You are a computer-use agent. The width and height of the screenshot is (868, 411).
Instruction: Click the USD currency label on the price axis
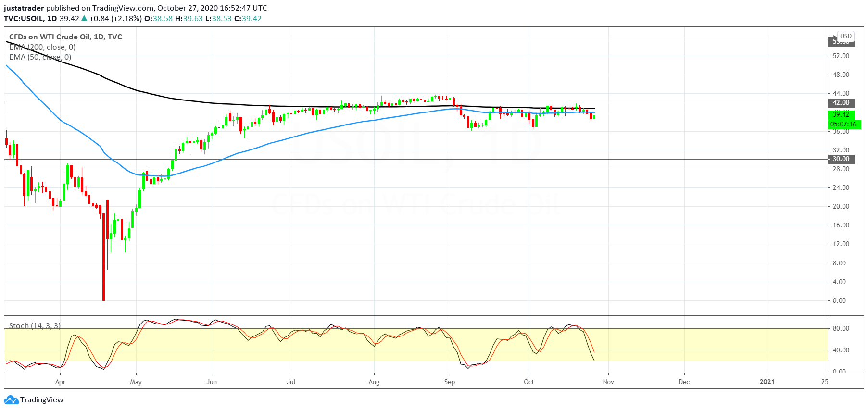(846, 36)
